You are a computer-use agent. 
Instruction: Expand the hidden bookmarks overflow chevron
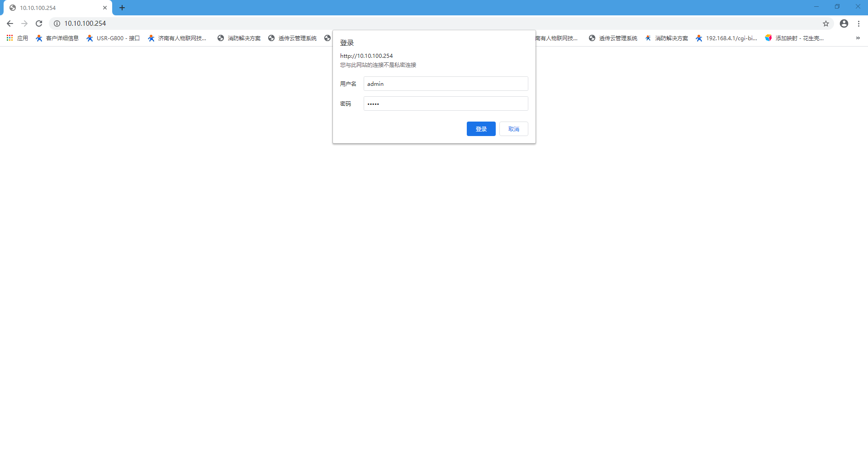858,38
